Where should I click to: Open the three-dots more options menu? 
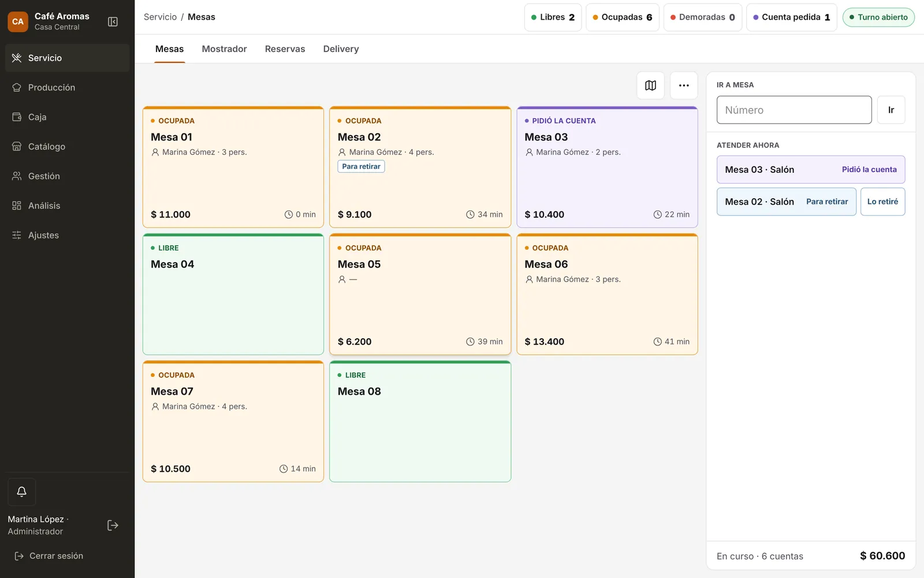coord(684,86)
